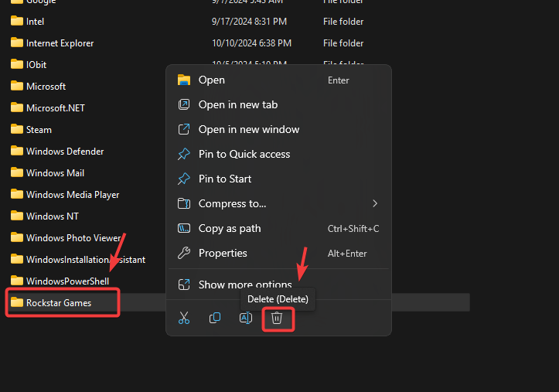The height and width of the screenshot is (392, 559).
Task: Click the Steam folder icon
Action: 16,129
